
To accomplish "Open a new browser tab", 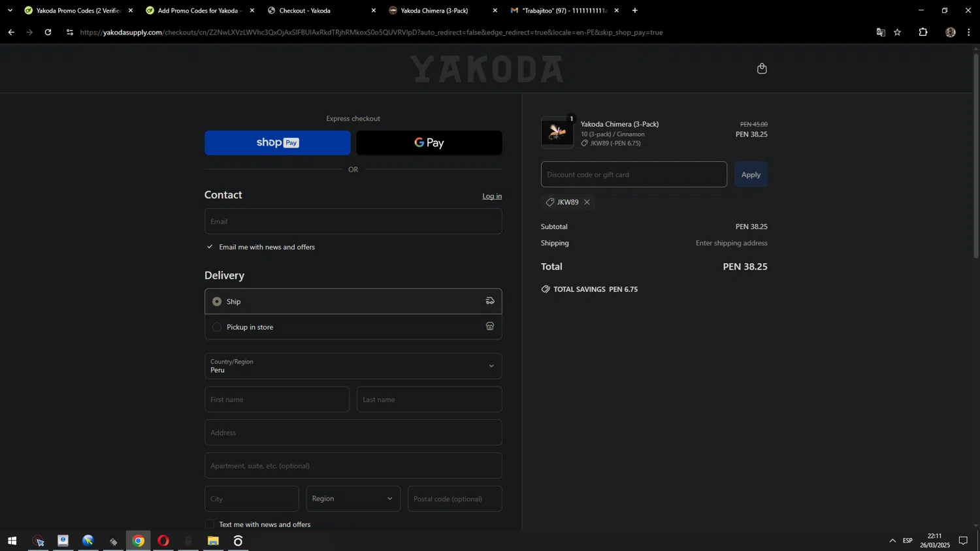I will tap(635, 10).
